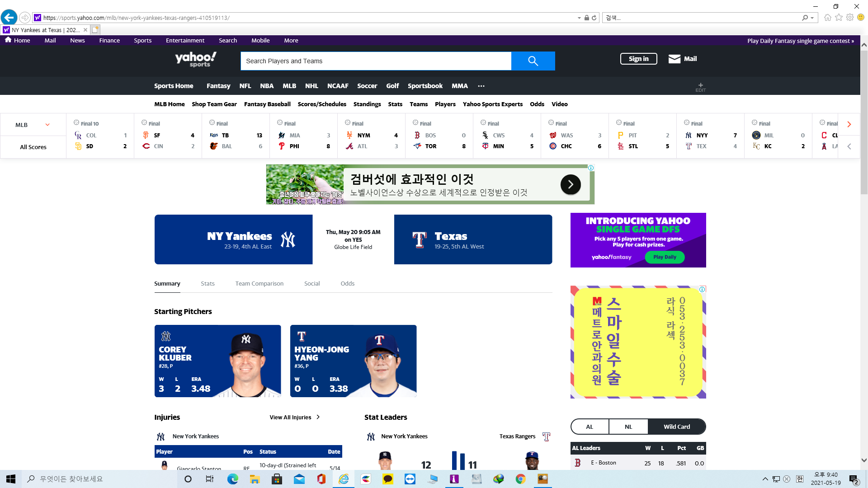Click the browser back arrow button

tap(9, 18)
